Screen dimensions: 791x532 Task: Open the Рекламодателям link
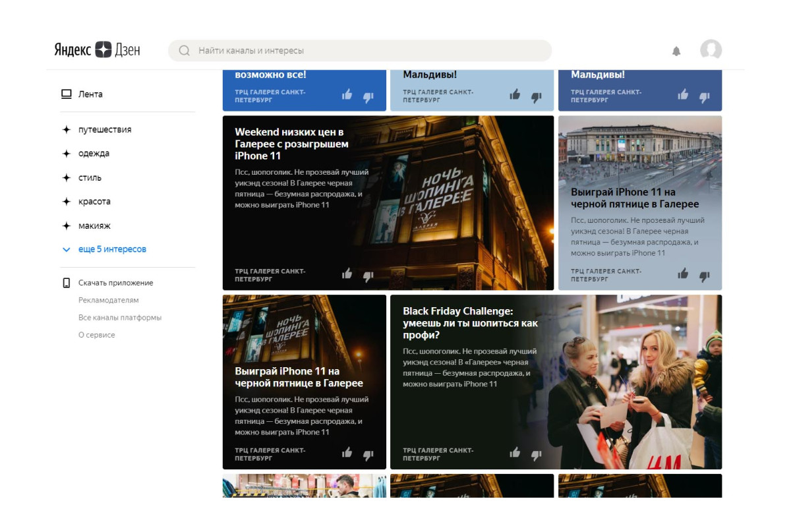tap(109, 300)
